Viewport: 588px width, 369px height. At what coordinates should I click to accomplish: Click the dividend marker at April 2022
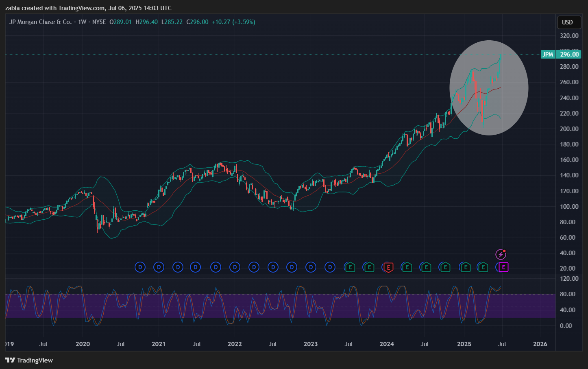click(254, 267)
